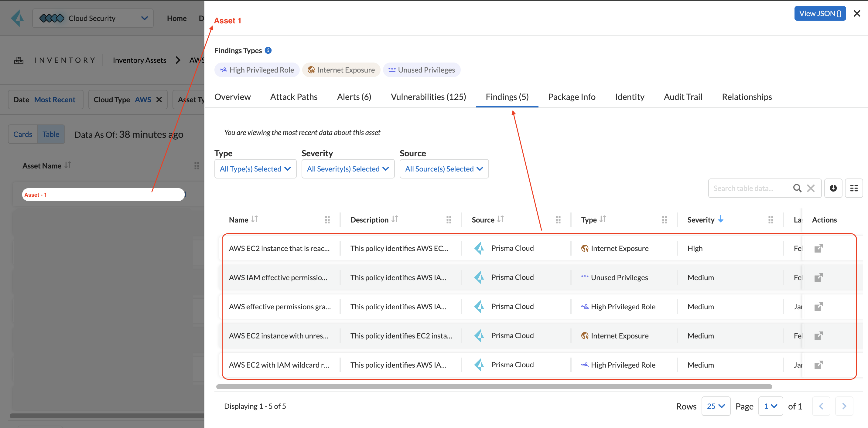Image resolution: width=868 pixels, height=428 pixels.
Task: Sort by Severity column arrow
Action: click(721, 219)
